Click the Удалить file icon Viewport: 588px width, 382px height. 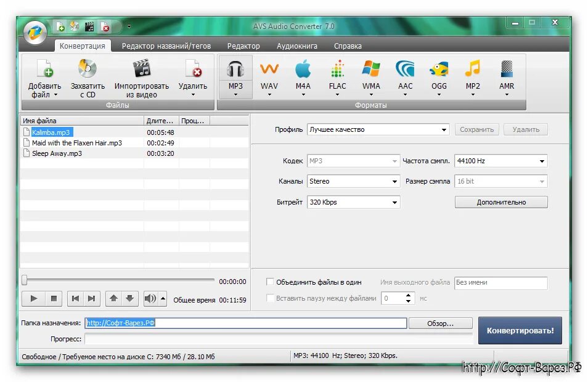tap(193, 69)
